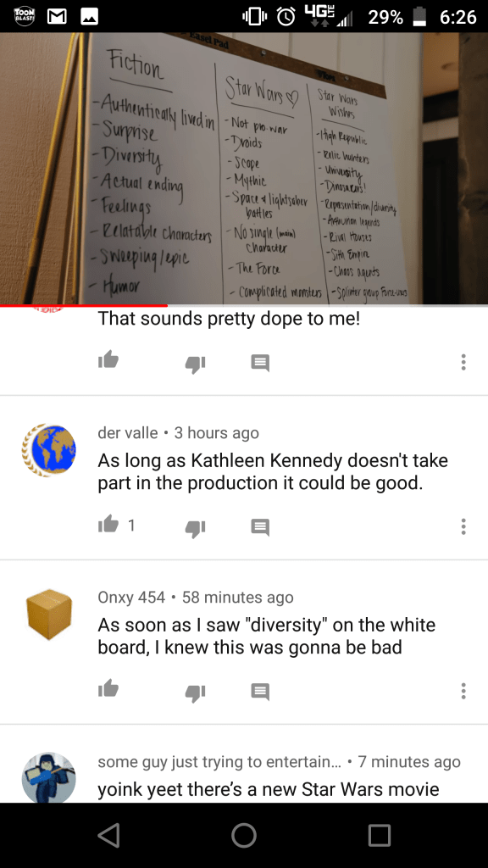Dislike Onxy 454's comment
Image resolution: width=488 pixels, height=868 pixels.
[195, 692]
